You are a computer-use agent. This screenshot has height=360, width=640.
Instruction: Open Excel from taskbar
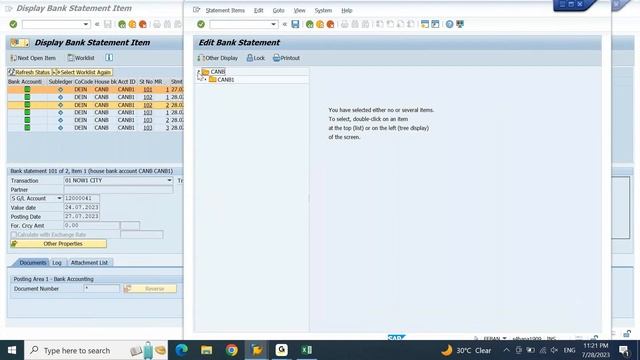(x=307, y=350)
